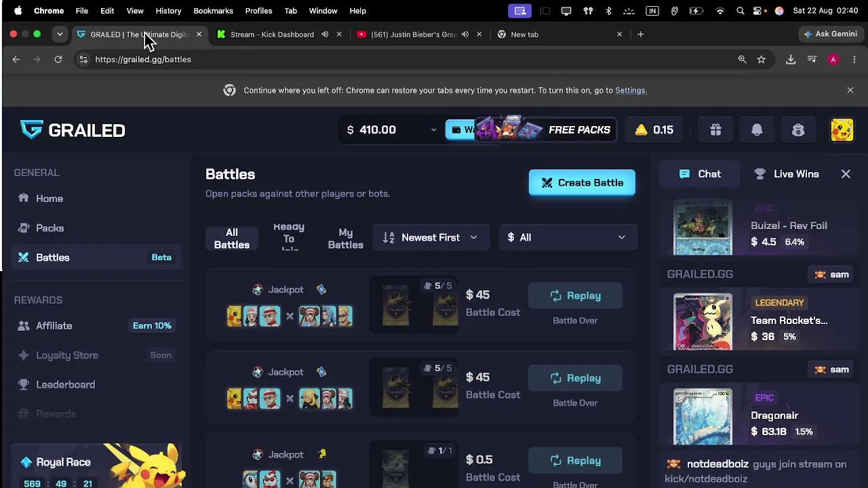868x488 pixels.
Task: Replay the first $45 Jackpot battle
Action: coord(575,296)
